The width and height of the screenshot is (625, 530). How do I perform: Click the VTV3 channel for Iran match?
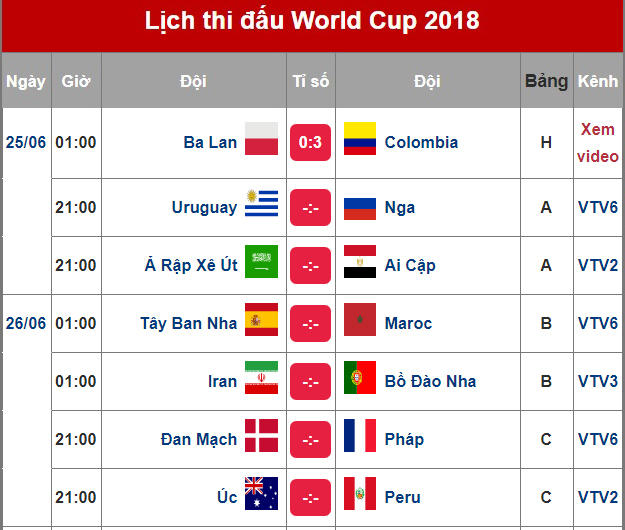pyautogui.click(x=598, y=381)
